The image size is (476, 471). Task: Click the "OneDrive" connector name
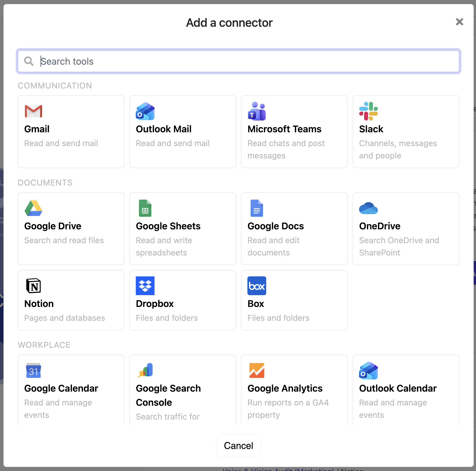point(380,226)
